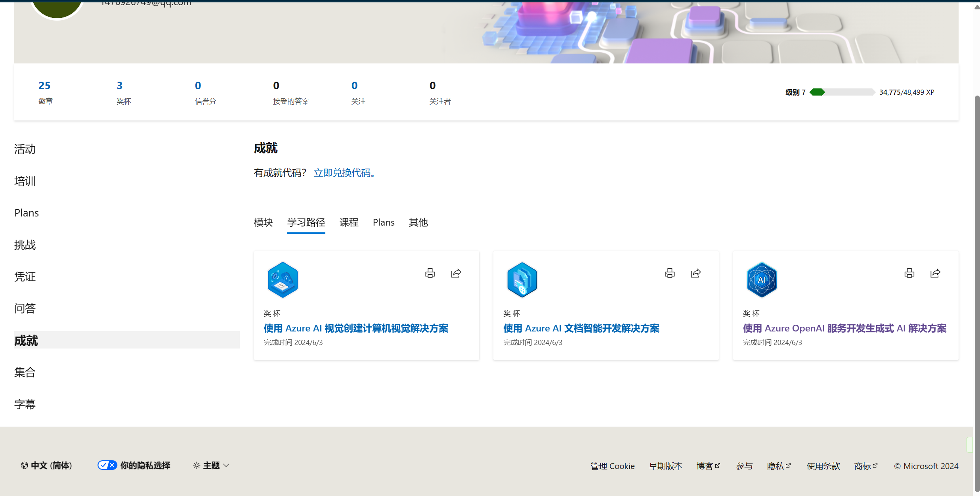Click the 级别 7 label
The image size is (980, 496).
pyautogui.click(x=795, y=92)
